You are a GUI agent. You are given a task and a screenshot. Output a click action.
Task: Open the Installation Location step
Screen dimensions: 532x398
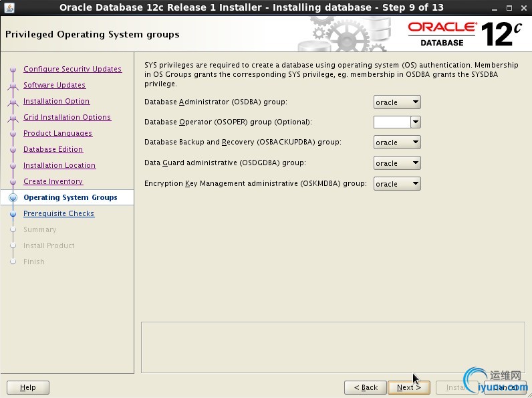pos(59,165)
